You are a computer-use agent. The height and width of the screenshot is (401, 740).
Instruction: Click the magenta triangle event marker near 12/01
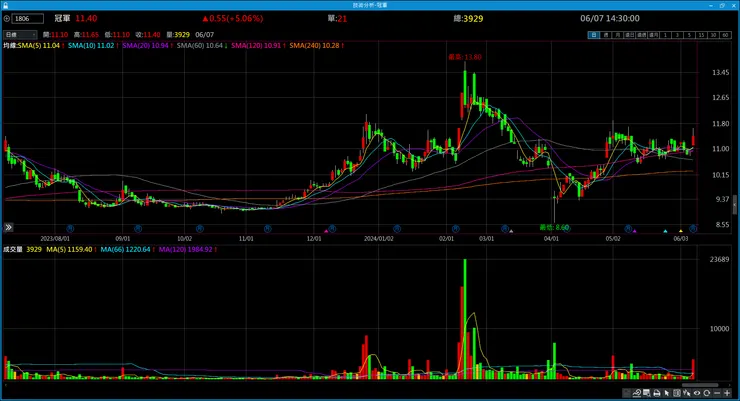coord(326,231)
